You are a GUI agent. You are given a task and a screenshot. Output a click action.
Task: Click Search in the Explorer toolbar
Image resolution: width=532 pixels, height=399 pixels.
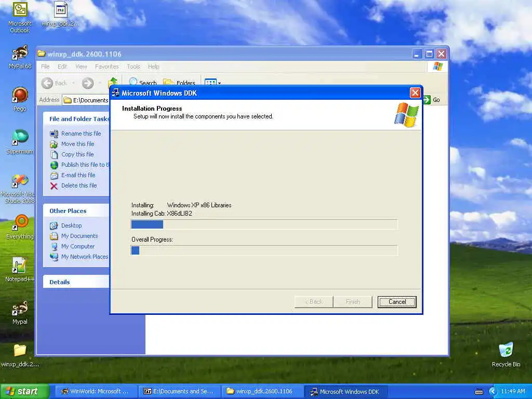click(143, 83)
